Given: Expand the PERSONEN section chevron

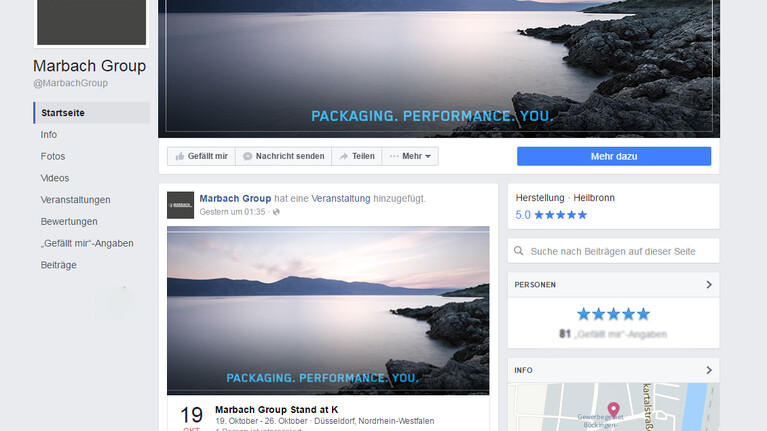Looking at the screenshot, I should coord(709,285).
